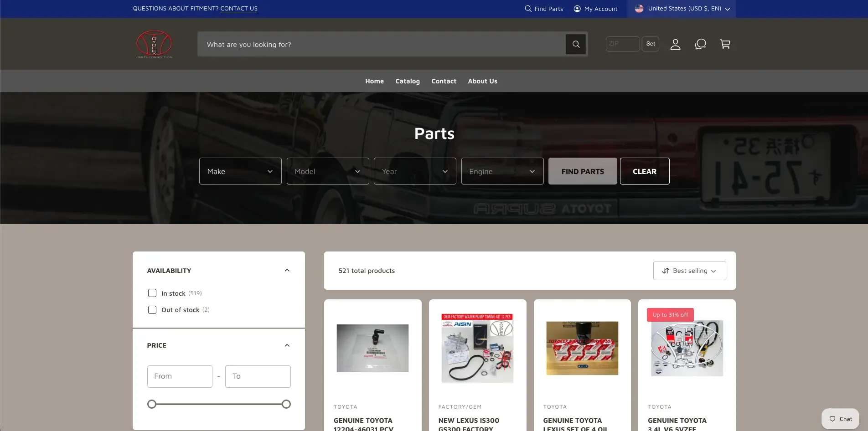The width and height of the screenshot is (868, 431).
Task: Click the ZIP code input field
Action: 623,44
